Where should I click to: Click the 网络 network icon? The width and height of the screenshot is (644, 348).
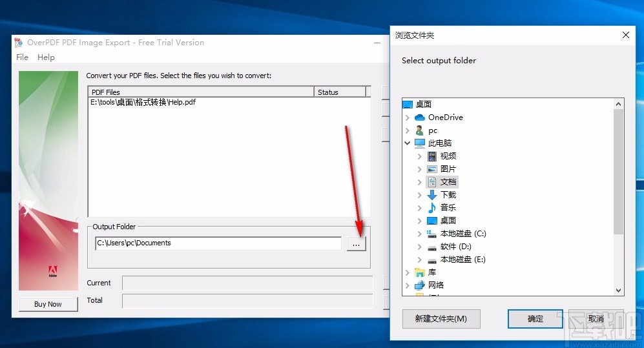tap(420, 285)
